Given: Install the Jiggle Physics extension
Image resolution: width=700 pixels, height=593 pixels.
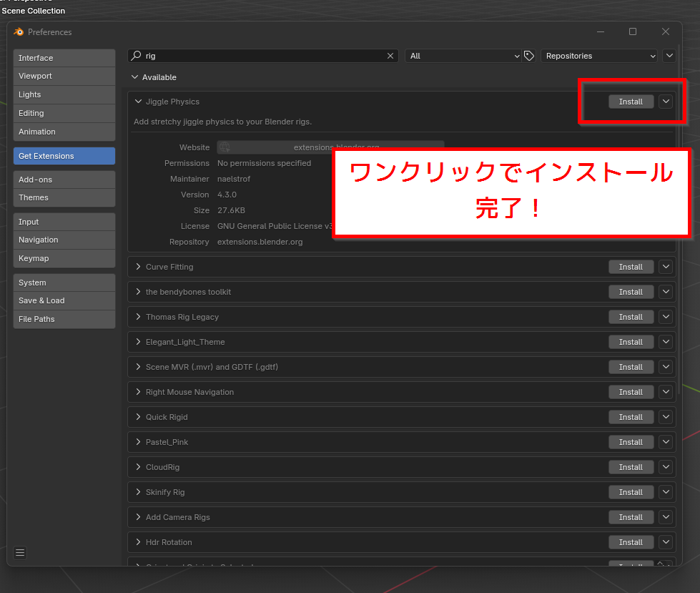Looking at the screenshot, I should point(631,102).
